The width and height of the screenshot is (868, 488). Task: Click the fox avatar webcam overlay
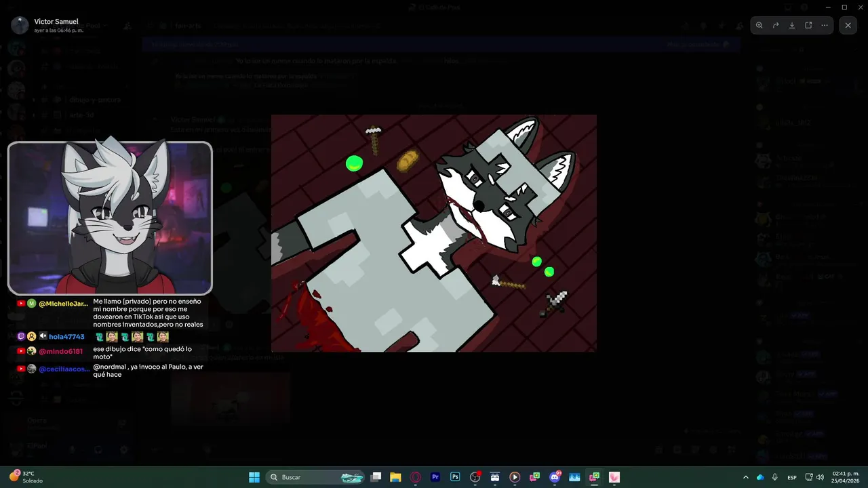[110, 218]
